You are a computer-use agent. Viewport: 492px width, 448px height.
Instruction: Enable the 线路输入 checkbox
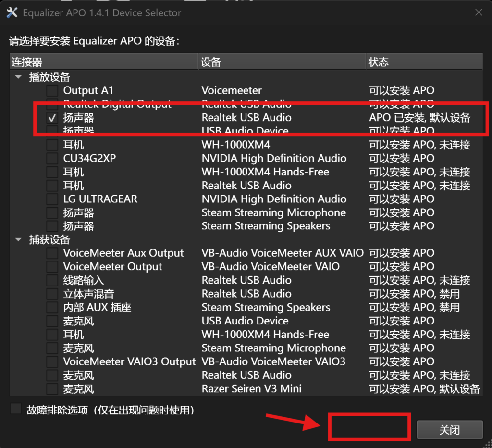[x=52, y=280]
